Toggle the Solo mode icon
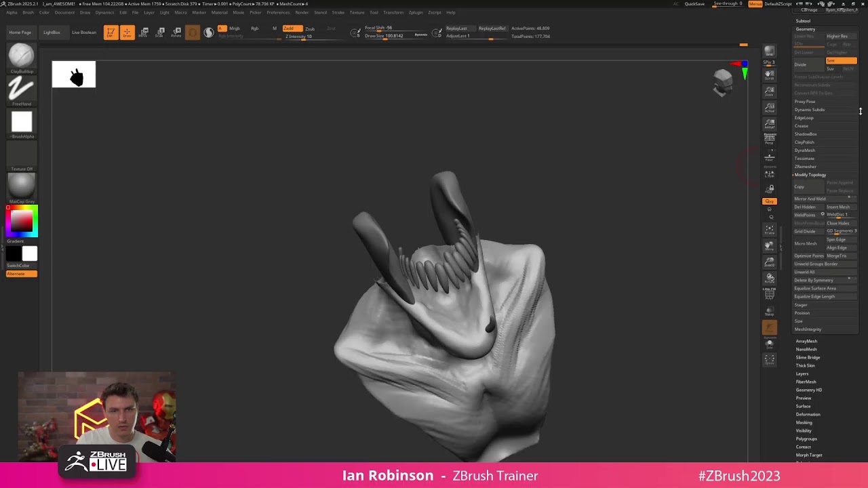Screen dimensions: 868x488 (x=769, y=344)
